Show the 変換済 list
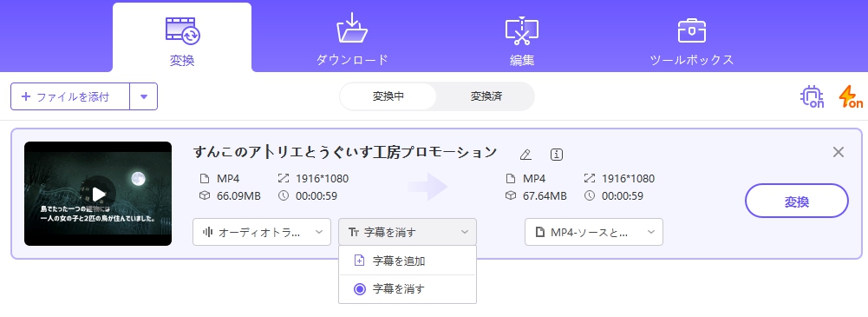 (x=486, y=96)
